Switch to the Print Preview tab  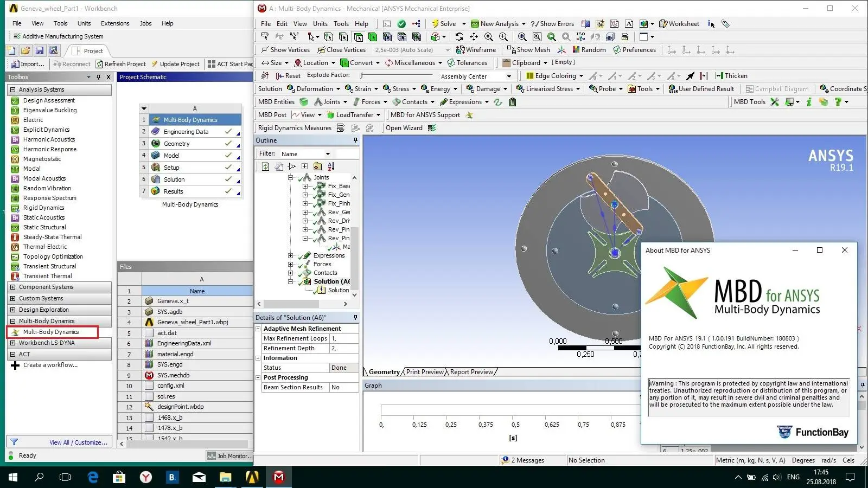[x=425, y=372]
